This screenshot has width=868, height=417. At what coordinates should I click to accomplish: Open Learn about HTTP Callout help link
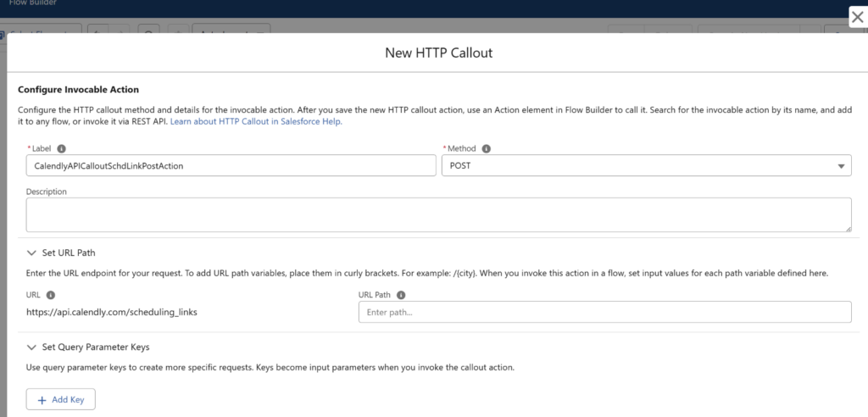[x=256, y=121]
